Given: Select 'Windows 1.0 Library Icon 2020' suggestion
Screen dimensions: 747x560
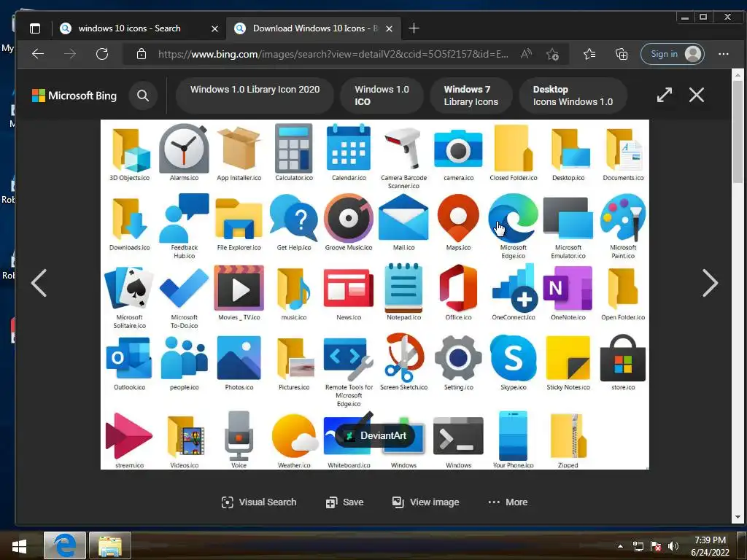Looking at the screenshot, I should point(255,96).
